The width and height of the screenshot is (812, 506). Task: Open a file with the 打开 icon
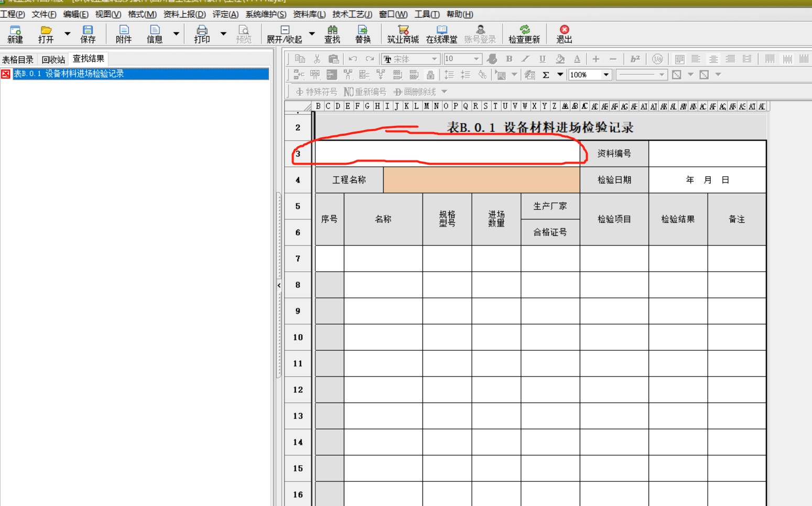tap(46, 34)
